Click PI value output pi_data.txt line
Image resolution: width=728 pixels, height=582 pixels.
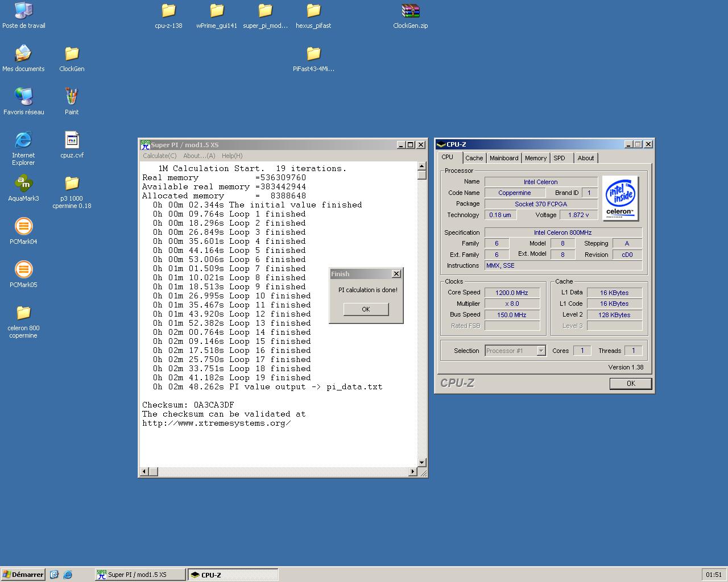tap(267, 386)
